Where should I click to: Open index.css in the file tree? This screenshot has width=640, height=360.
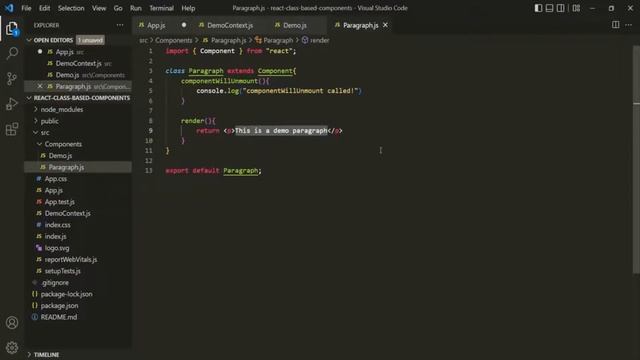click(x=58, y=225)
